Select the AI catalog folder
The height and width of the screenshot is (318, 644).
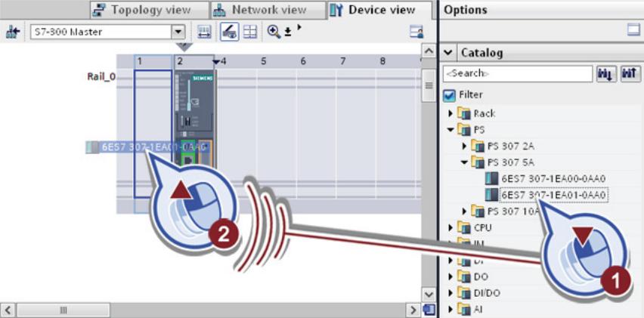[x=479, y=310]
